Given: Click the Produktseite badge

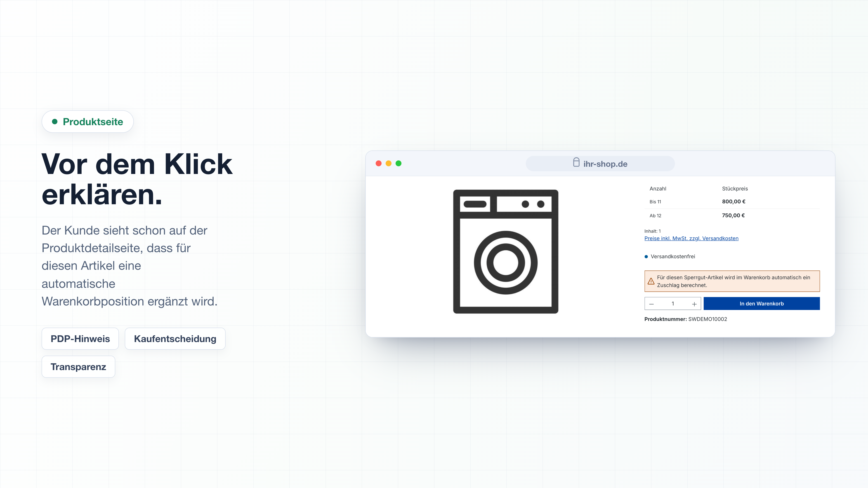Looking at the screenshot, I should [88, 122].
